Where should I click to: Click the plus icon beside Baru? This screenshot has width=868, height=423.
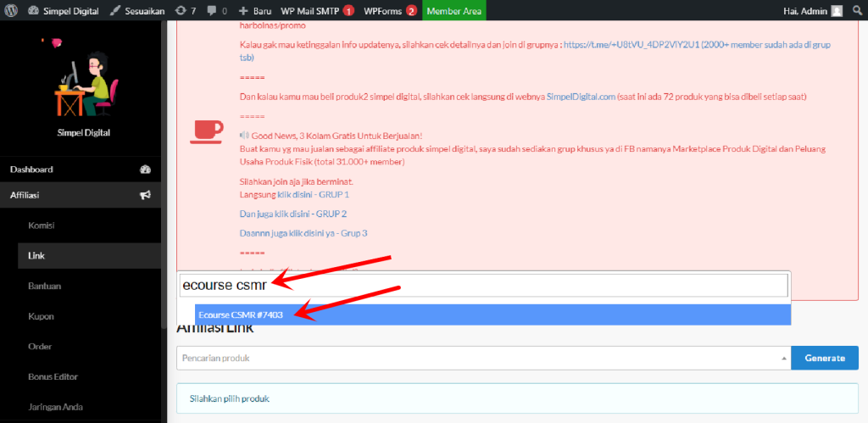pos(243,10)
